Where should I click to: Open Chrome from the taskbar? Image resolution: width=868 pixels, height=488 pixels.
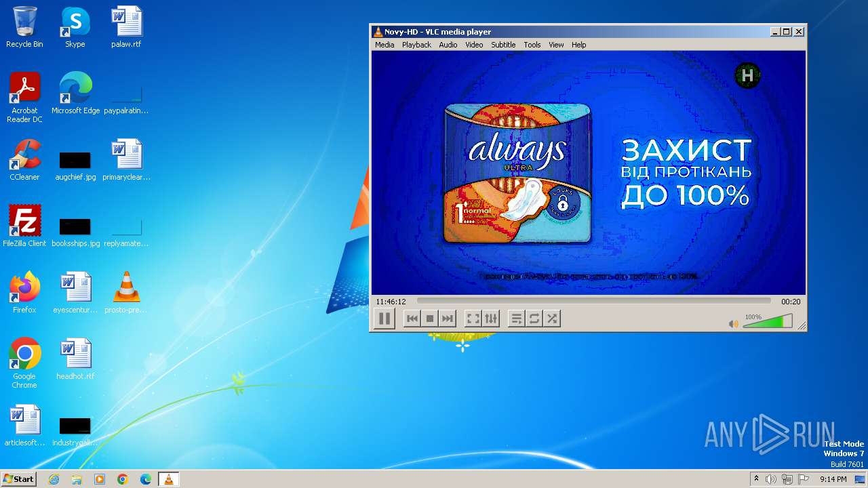click(x=123, y=479)
